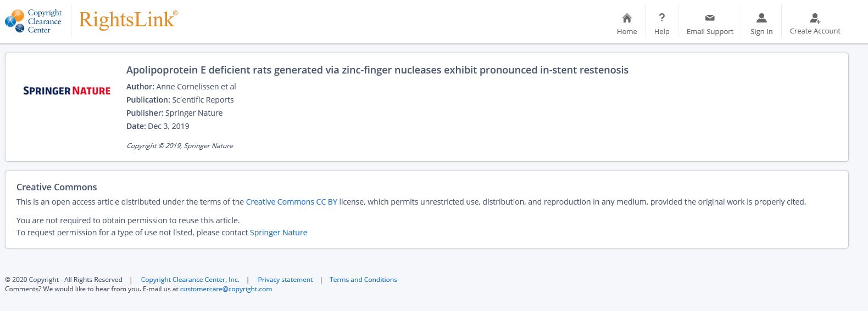868x311 pixels.
Task: Click the article title heading
Action: tap(377, 70)
